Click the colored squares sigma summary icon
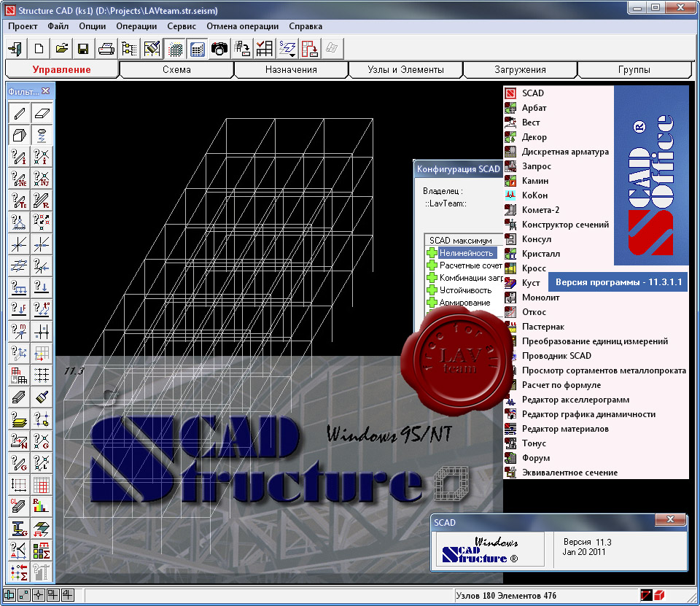 (x=42, y=550)
